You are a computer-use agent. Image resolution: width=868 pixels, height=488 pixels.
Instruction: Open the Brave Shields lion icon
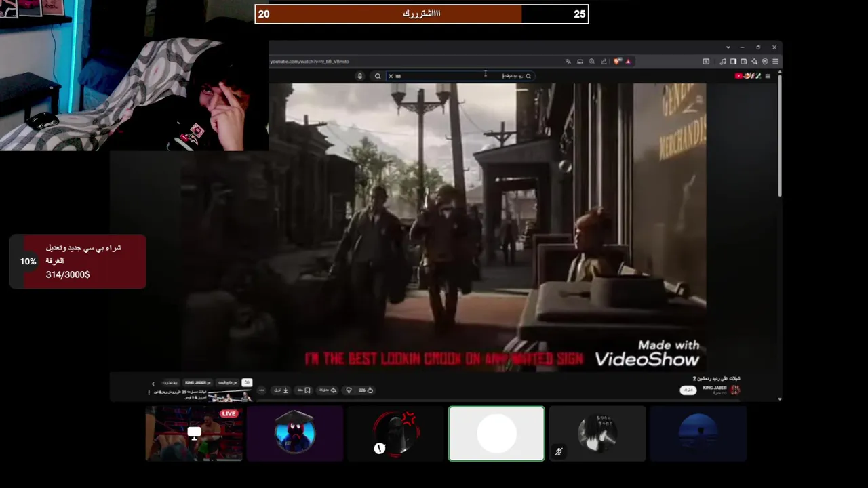pos(617,61)
